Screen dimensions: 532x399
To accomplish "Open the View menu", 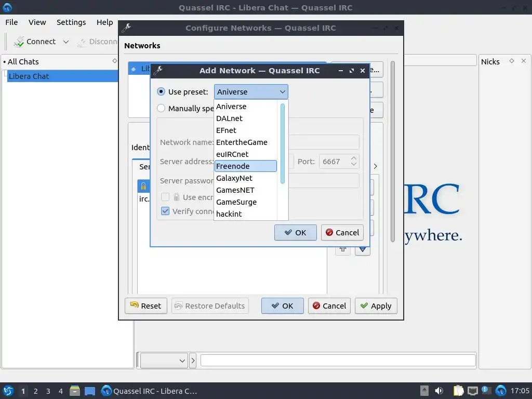I will click(37, 22).
